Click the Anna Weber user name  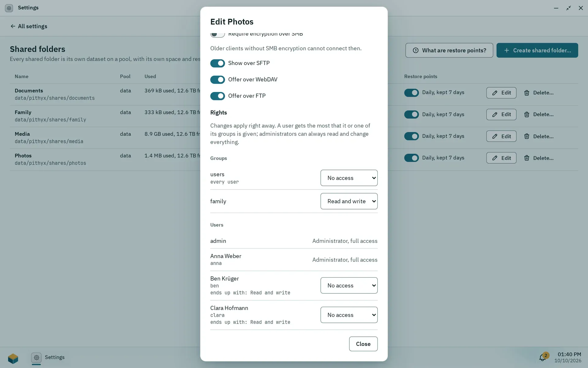[226, 256]
